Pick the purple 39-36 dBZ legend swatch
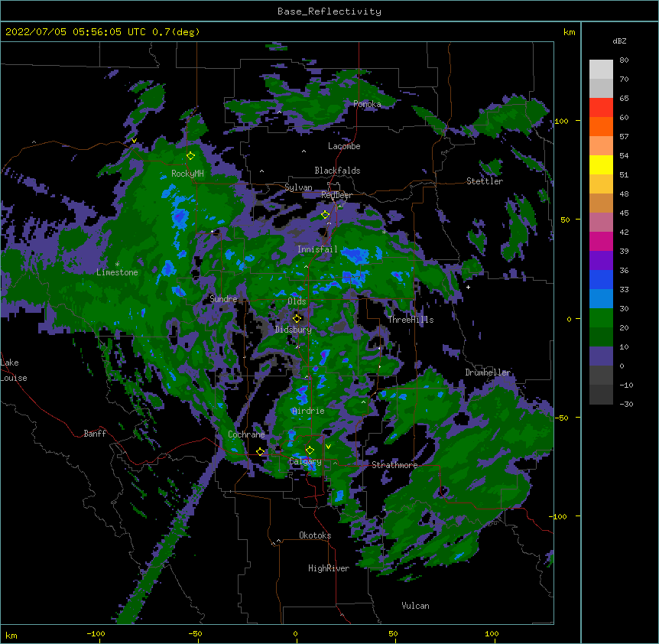659x644 pixels. [601, 260]
